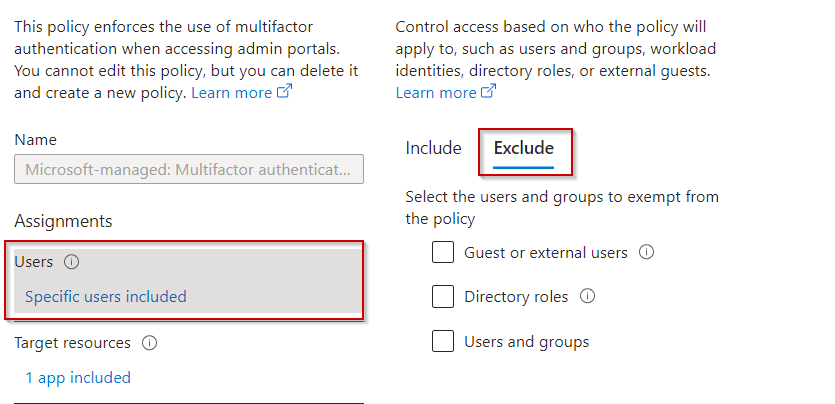The image size is (835, 404).
Task: Click external link icon after right Learn more
Action: 488,92
